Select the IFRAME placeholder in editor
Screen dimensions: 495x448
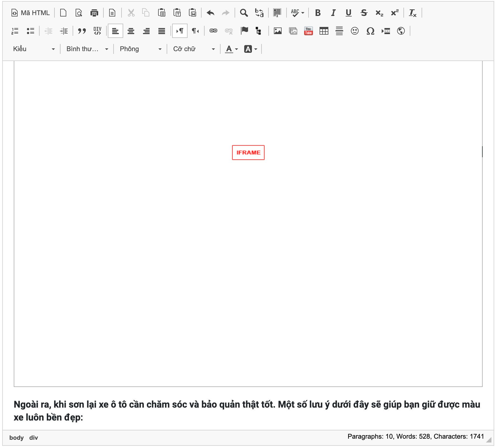click(248, 153)
